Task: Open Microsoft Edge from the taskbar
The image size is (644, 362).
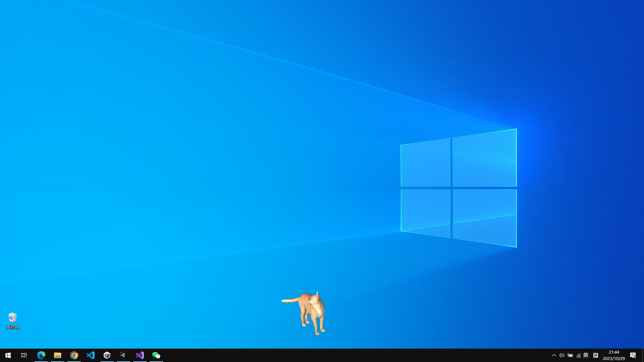Action: point(41,355)
